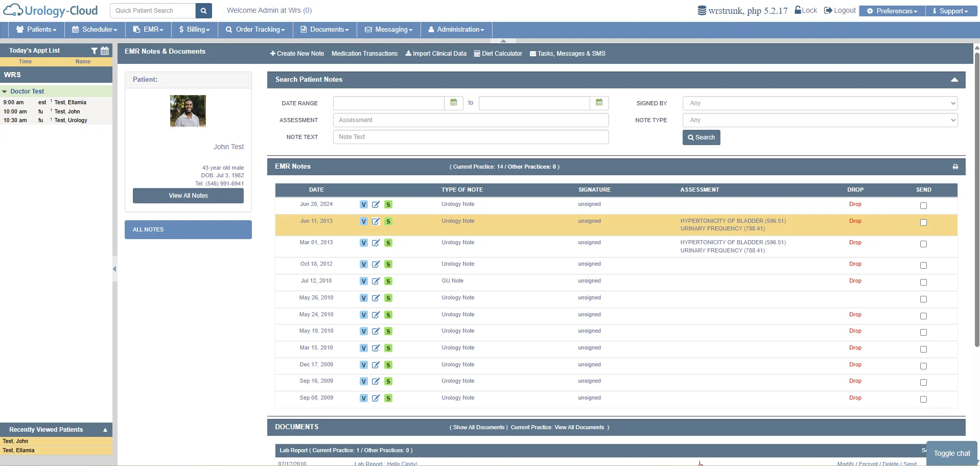Click view 'V' icon for Jul 12, 2010 note
This screenshot has width=980, height=466.
click(363, 281)
